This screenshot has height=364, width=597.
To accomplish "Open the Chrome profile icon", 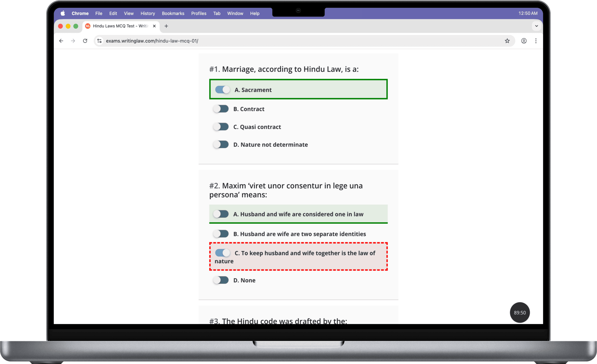I will click(x=524, y=41).
